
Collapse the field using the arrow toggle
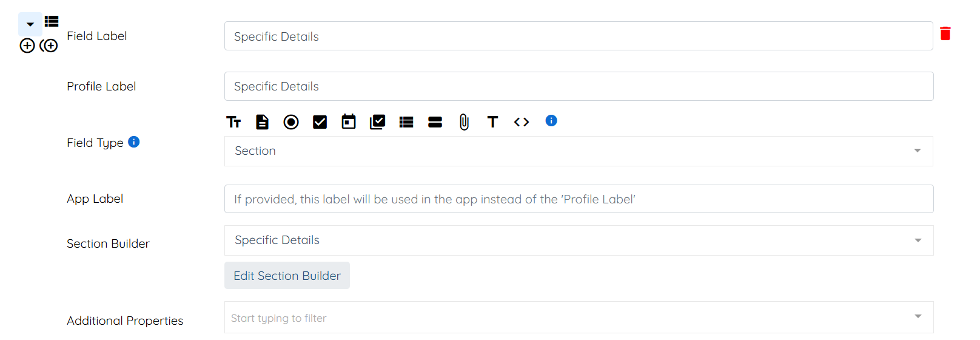(x=30, y=24)
